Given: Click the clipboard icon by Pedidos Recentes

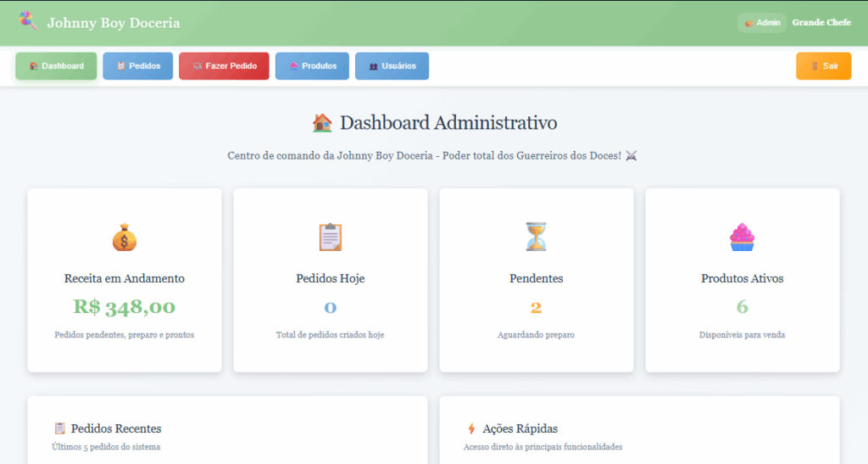Looking at the screenshot, I should [x=60, y=429].
